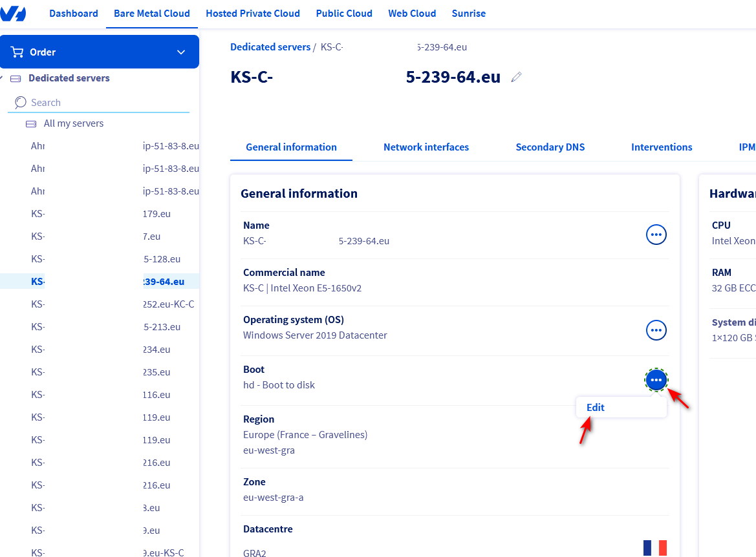Click the eu-west-gra-a zone value

[x=274, y=498]
